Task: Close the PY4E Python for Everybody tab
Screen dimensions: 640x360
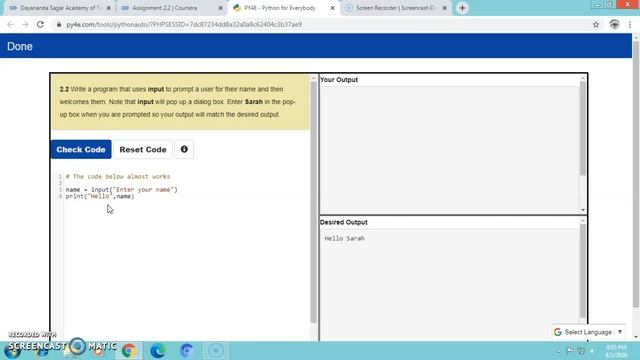Action: click(x=332, y=8)
